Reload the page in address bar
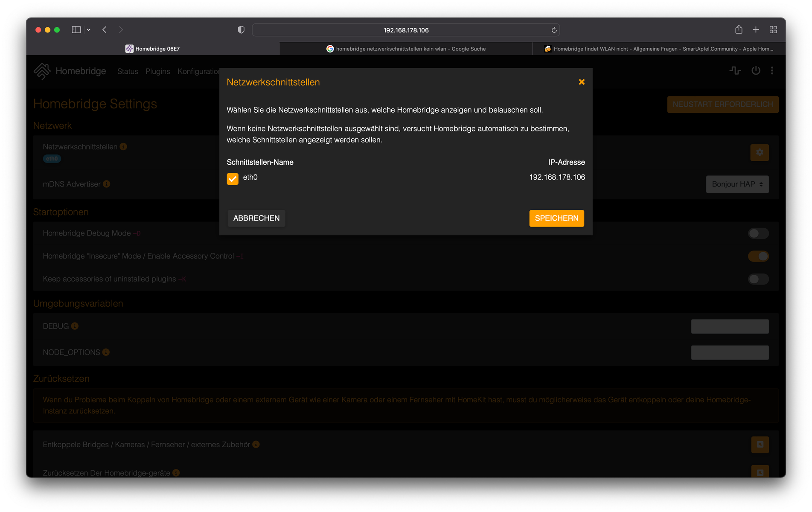 pos(554,30)
